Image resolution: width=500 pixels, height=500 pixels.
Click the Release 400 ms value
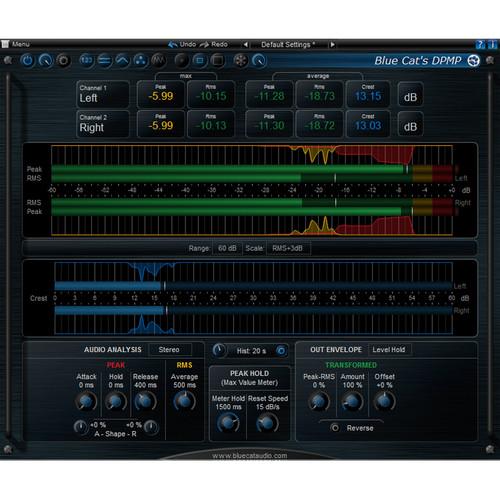[145, 385]
